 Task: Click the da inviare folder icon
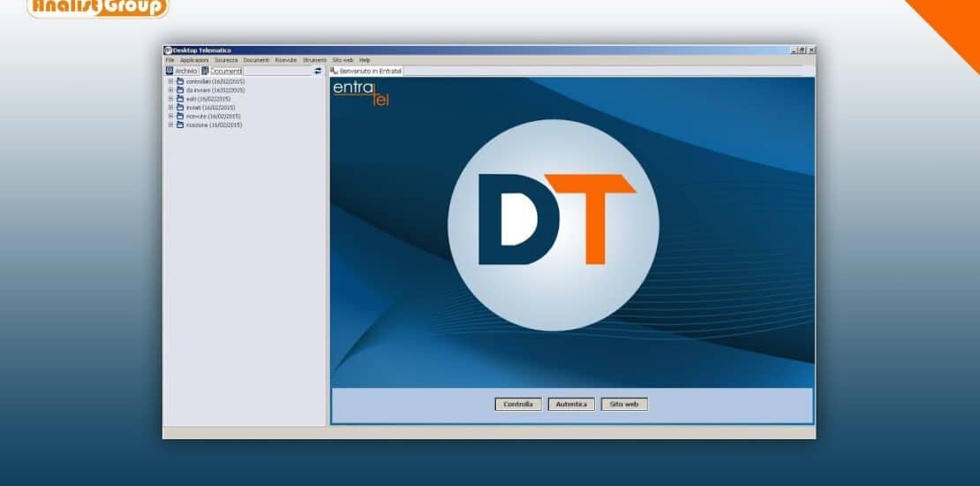[x=180, y=90]
